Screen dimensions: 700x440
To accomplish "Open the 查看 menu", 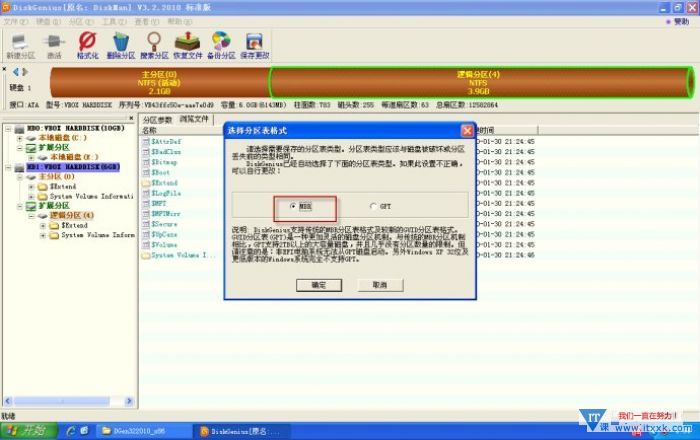I will 146,21.
